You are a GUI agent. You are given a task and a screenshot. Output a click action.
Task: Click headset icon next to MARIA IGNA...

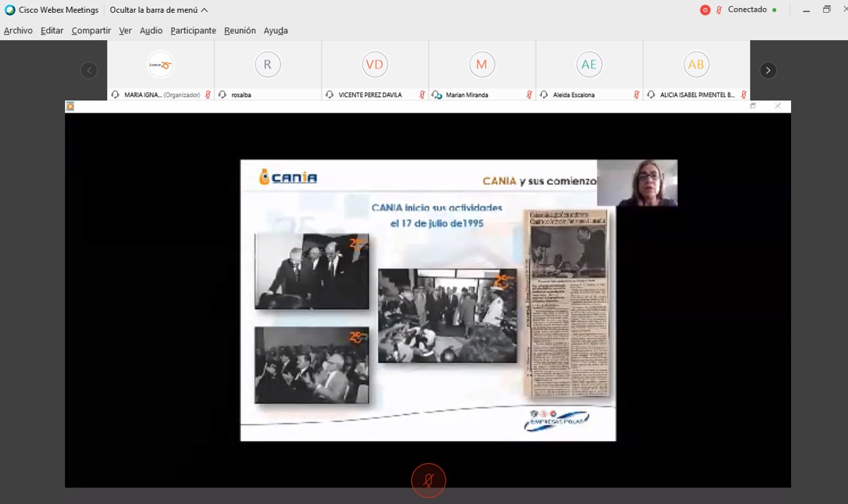click(x=115, y=95)
